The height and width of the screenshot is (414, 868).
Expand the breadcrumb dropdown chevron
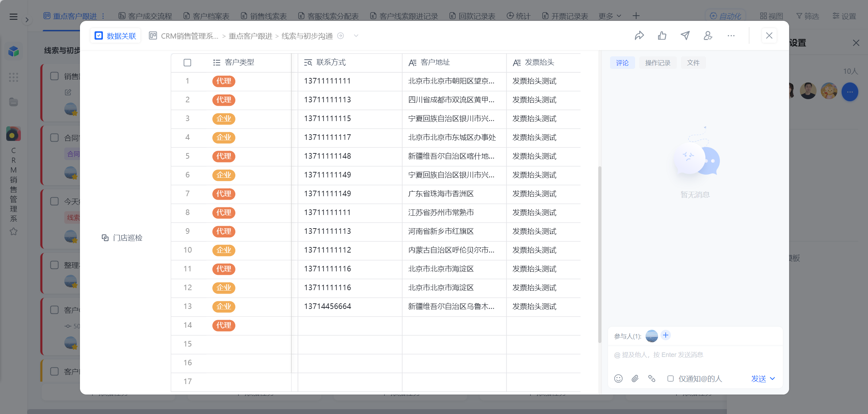pyautogui.click(x=356, y=36)
